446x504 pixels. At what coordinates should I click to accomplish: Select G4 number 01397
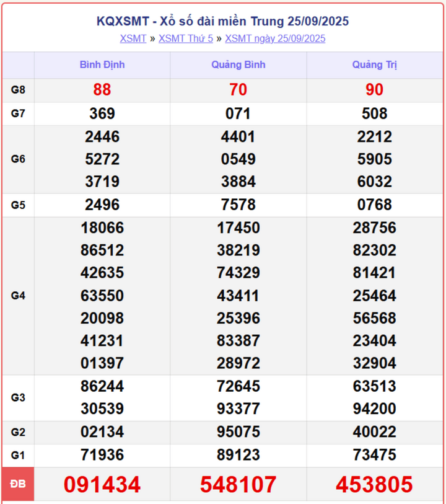102,363
